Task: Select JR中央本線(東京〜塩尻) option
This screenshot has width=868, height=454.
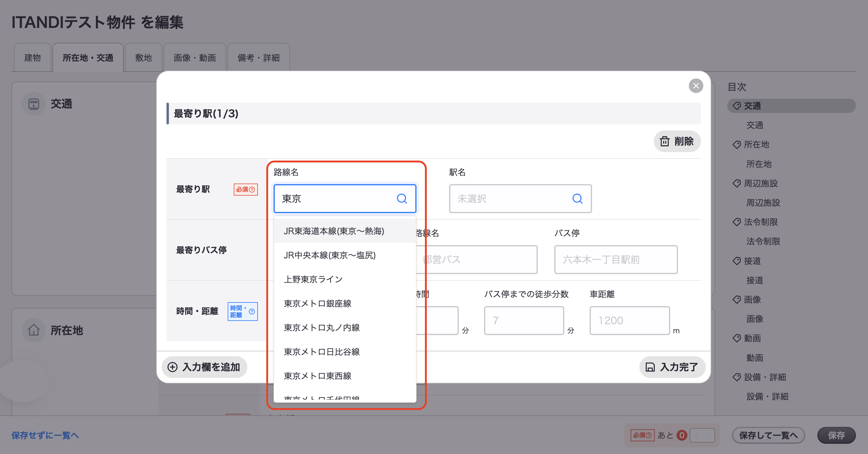Action: 345,255
